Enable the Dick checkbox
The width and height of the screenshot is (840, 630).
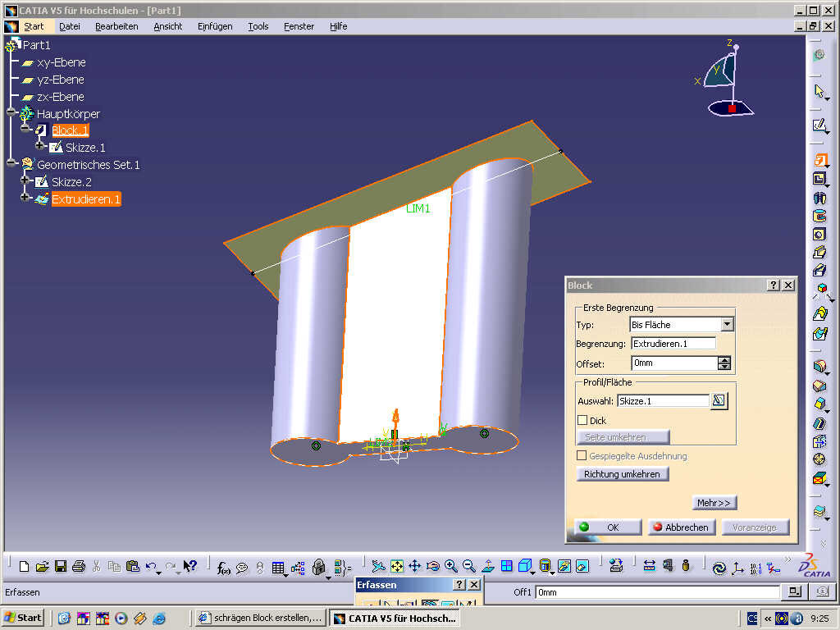pyautogui.click(x=583, y=421)
